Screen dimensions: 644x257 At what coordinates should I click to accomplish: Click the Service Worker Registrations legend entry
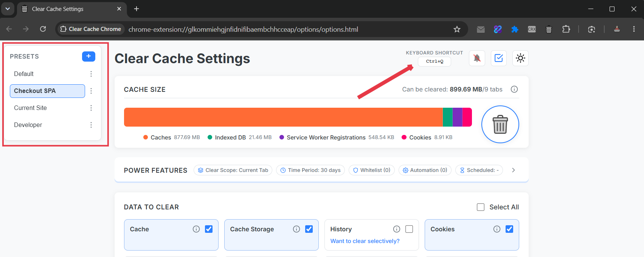[337, 138]
